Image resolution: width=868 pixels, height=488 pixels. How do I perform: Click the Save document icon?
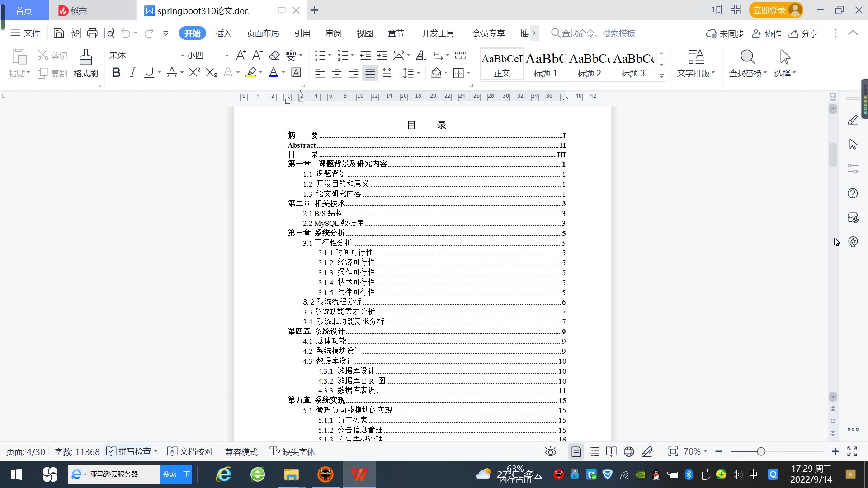(x=59, y=33)
